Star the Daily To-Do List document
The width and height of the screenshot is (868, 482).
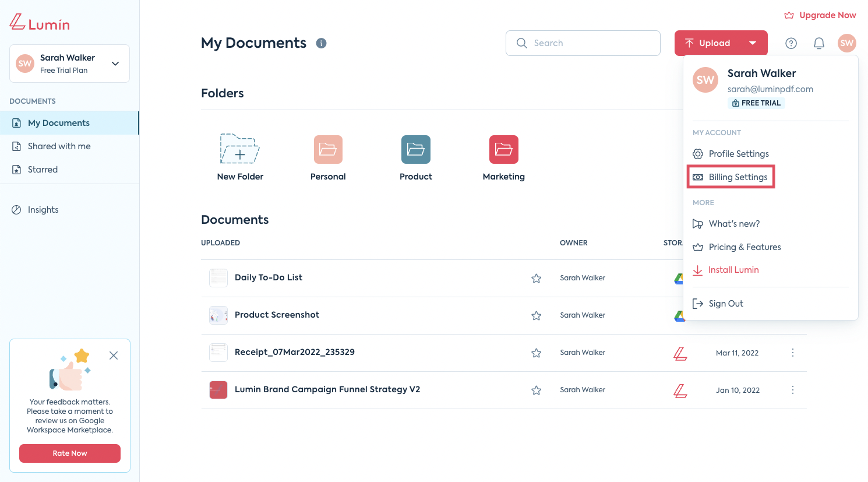click(537, 279)
